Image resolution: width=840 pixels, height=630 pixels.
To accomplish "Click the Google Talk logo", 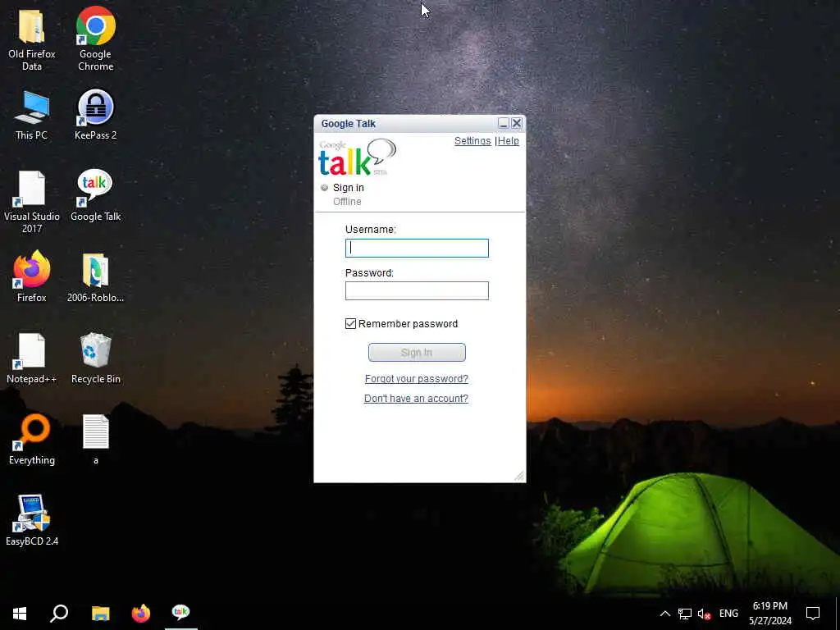I will [357, 157].
